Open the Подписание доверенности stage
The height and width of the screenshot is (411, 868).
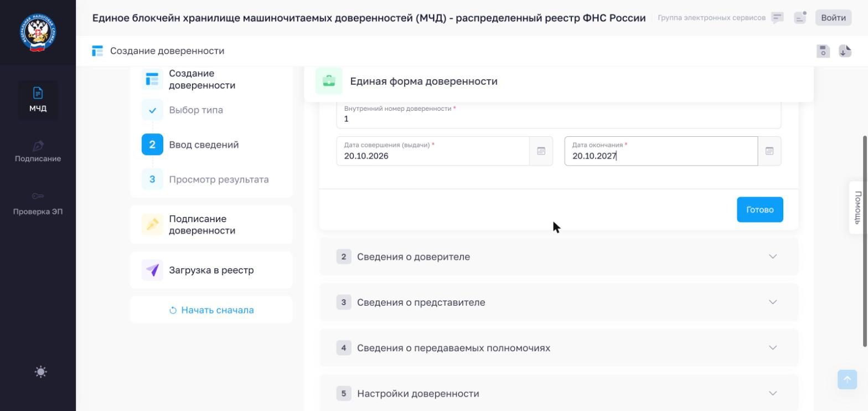(211, 224)
